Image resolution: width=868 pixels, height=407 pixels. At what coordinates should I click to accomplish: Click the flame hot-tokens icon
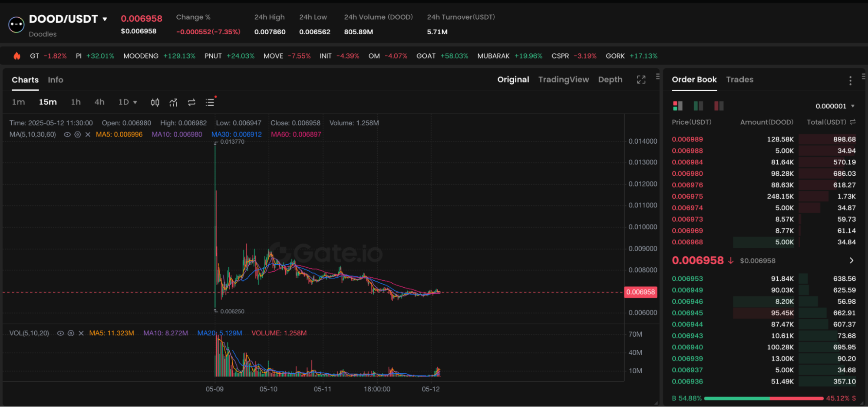pyautogui.click(x=17, y=56)
